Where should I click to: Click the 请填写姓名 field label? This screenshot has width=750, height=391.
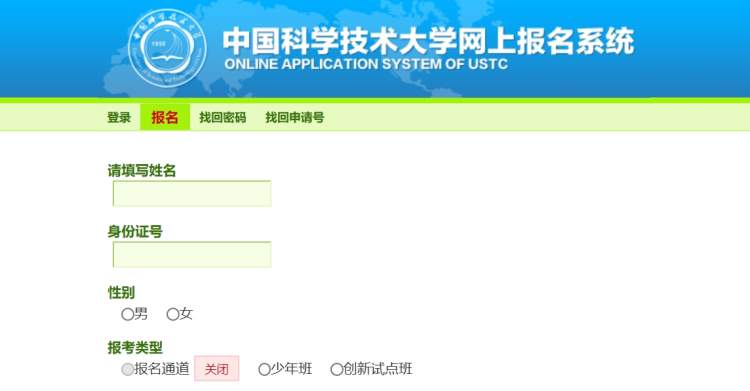tap(142, 170)
